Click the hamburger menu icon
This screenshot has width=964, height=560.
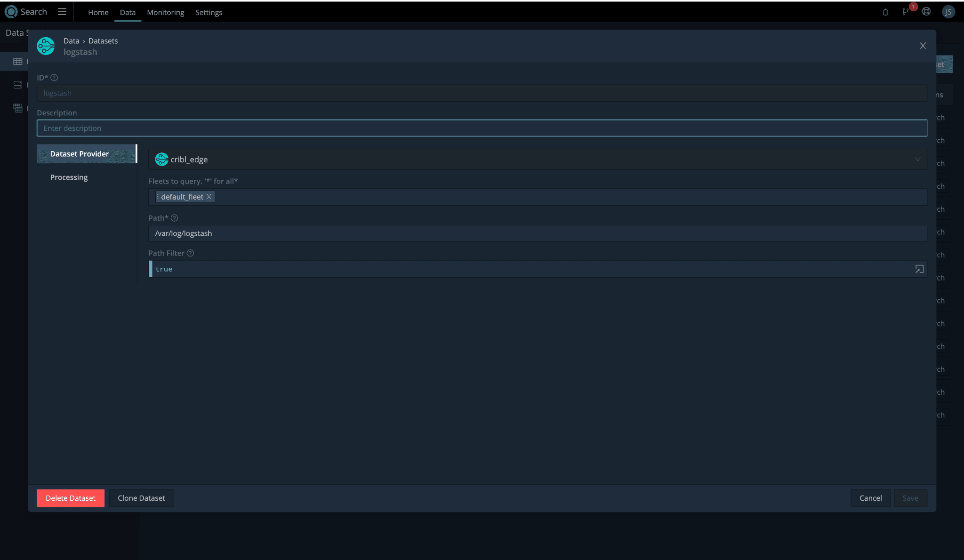point(62,12)
